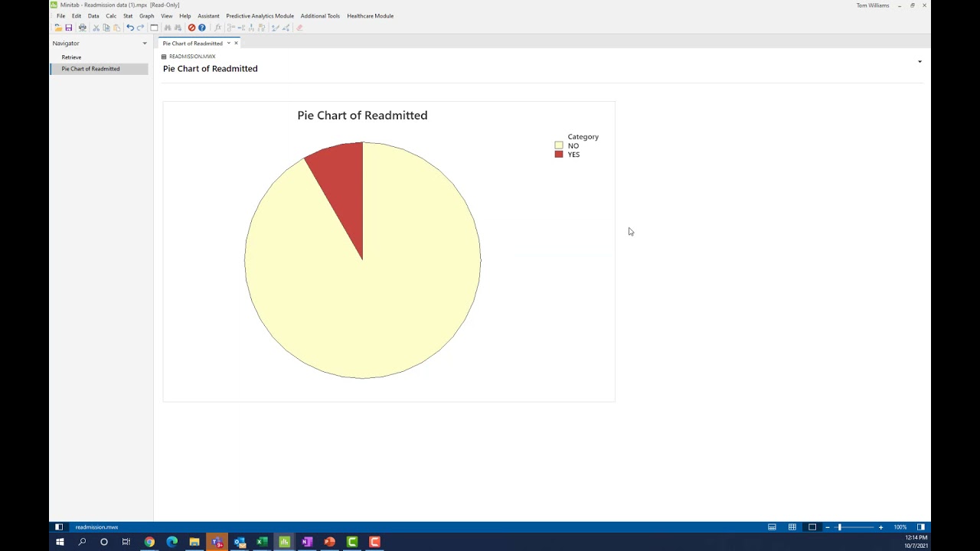Click the blue Help question mark icon
The image size is (980, 551).
[x=202, y=28]
